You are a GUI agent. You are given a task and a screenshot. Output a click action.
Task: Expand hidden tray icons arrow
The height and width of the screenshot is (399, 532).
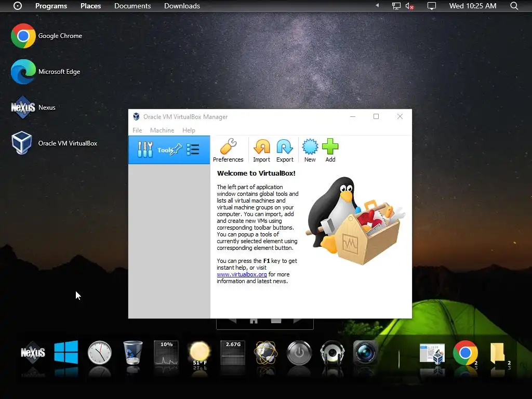click(x=377, y=5)
